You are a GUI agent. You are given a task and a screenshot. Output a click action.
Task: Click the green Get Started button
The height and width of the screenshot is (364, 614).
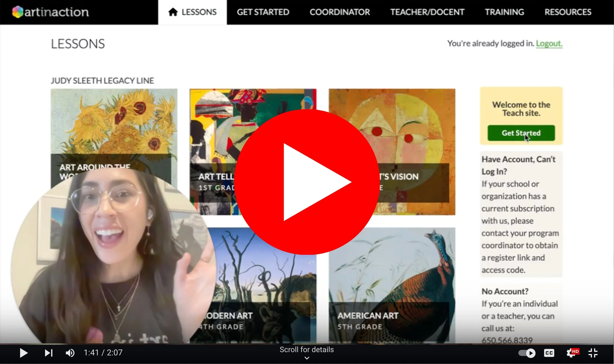pos(521,133)
